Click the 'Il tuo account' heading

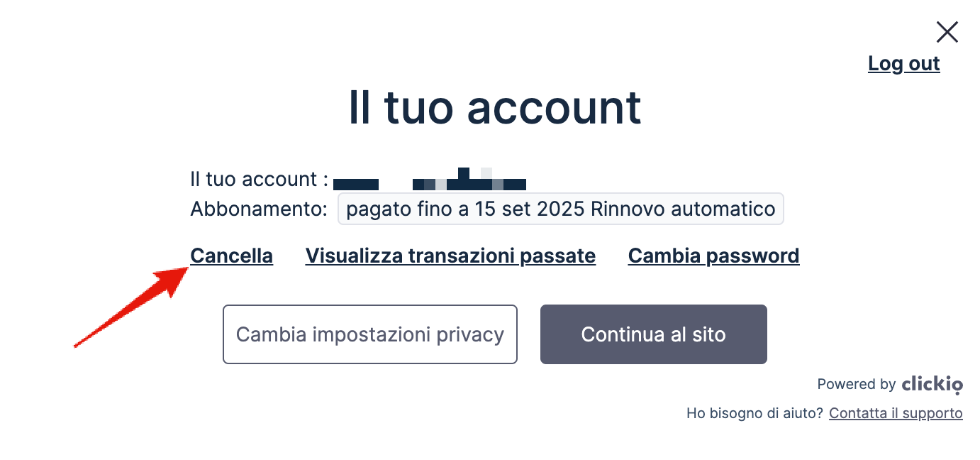[x=495, y=107]
